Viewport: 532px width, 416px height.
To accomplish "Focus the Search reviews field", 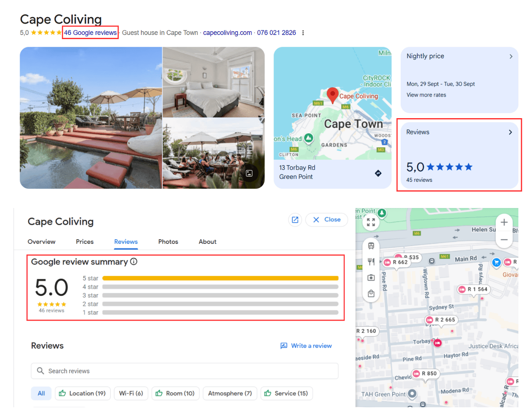I will pos(185,371).
